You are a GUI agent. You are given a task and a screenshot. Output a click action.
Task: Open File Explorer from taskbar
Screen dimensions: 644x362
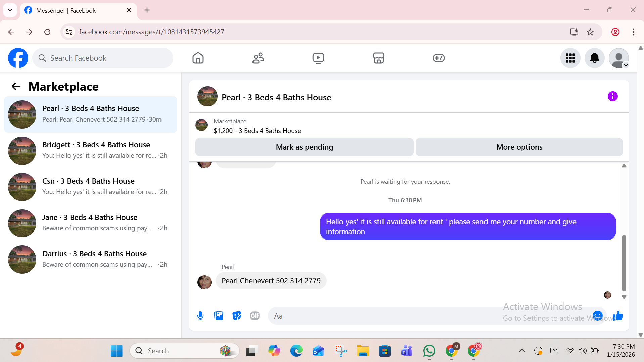click(363, 351)
